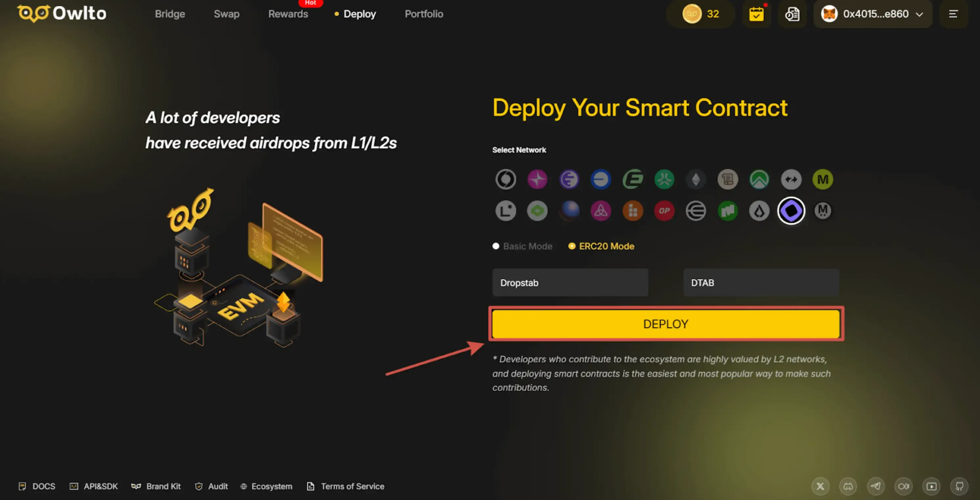Select the Optimism OP network icon

point(664,211)
